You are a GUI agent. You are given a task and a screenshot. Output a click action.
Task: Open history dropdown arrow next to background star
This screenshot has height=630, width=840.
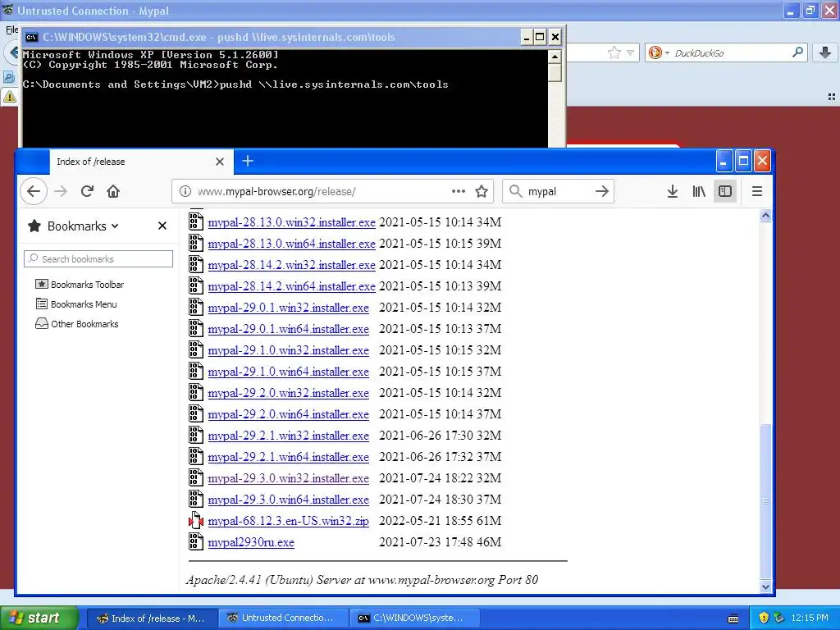pos(631,52)
